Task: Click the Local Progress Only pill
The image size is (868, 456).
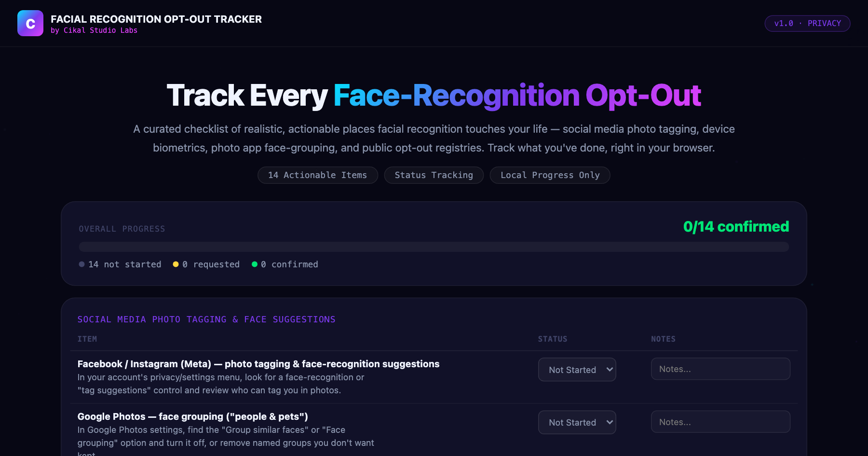Action: 550,175
